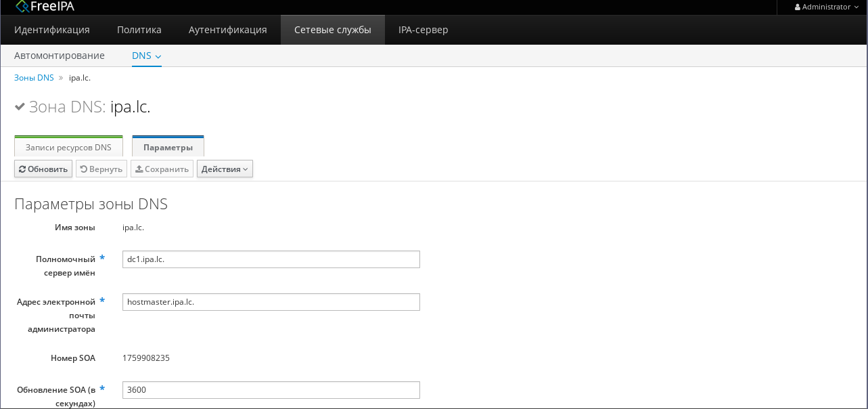Open the Политика menu

tap(139, 30)
